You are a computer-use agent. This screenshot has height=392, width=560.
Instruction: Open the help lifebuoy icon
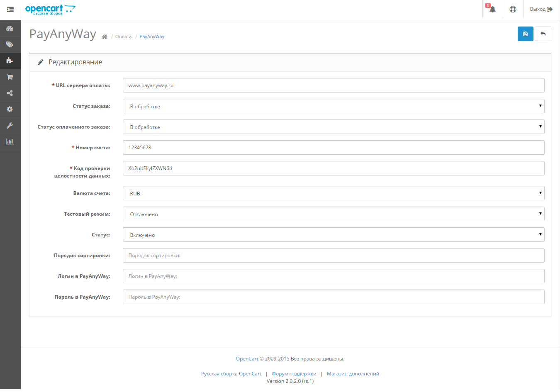tap(513, 9)
